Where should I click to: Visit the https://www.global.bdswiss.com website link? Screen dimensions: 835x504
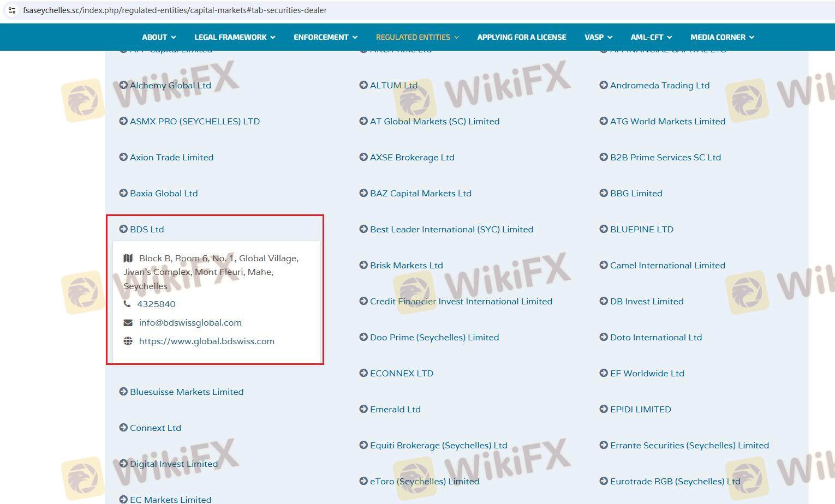[207, 341]
